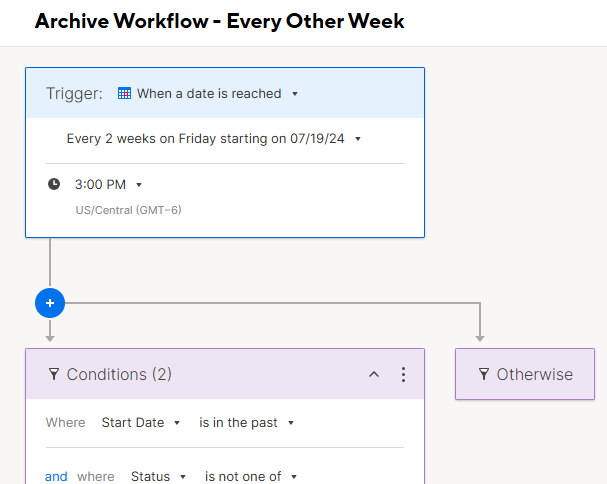Select the Otherwise path block
Image resolution: width=607 pixels, height=484 pixels.
(x=525, y=374)
